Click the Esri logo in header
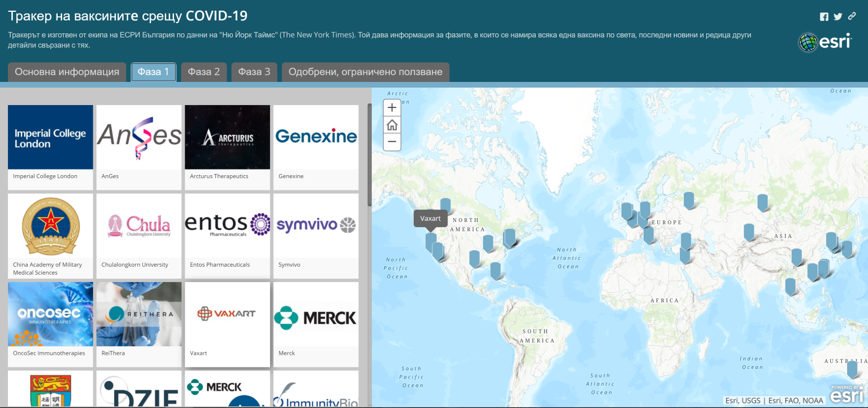Image resolution: width=868 pixels, height=408 pixels. pos(824,42)
